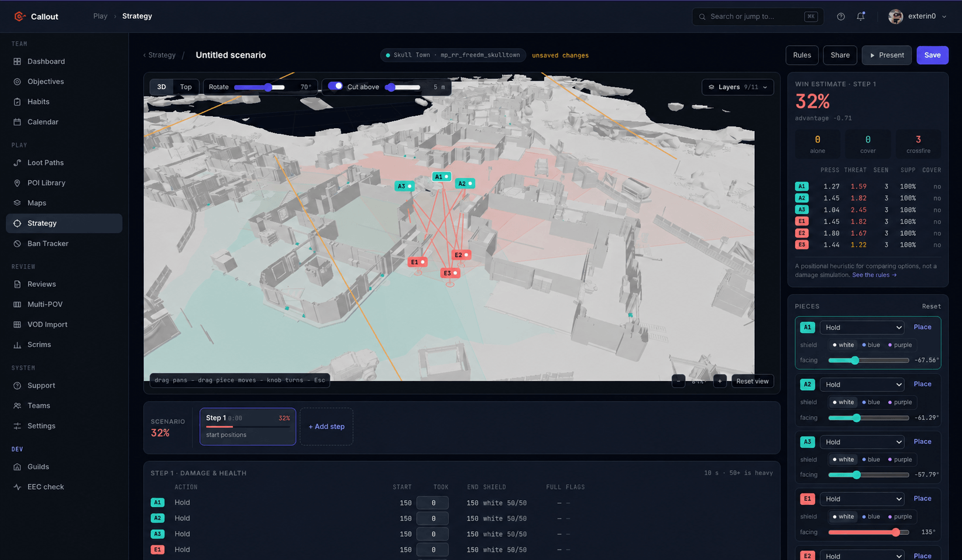Set A3 shield to blue
The width and height of the screenshot is (962, 560).
[871, 459]
